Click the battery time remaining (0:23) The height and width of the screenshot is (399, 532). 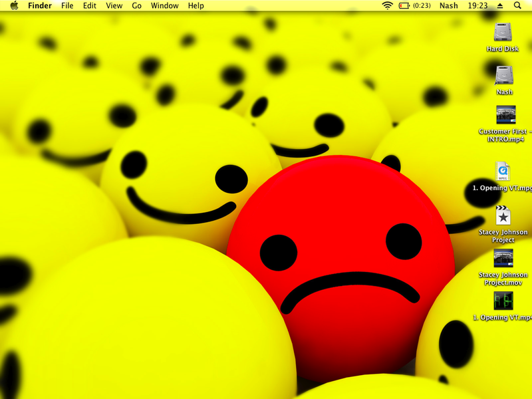422,6
